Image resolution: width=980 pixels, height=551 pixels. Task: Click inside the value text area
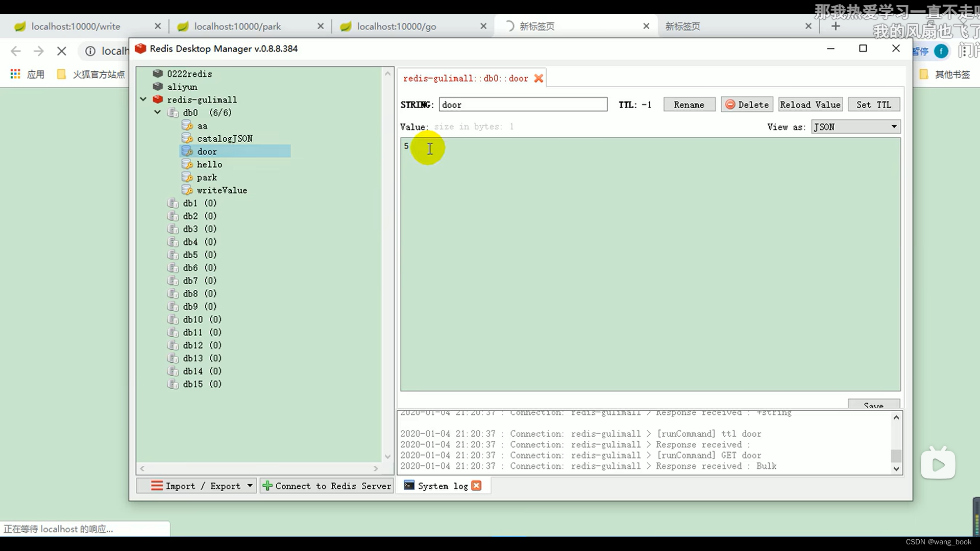[x=650, y=264]
